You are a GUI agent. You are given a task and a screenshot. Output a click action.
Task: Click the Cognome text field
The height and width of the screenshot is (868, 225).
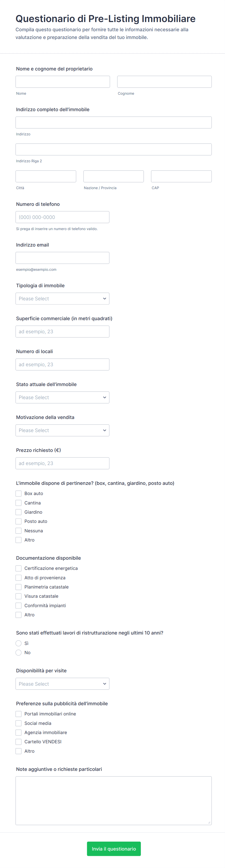click(x=164, y=82)
